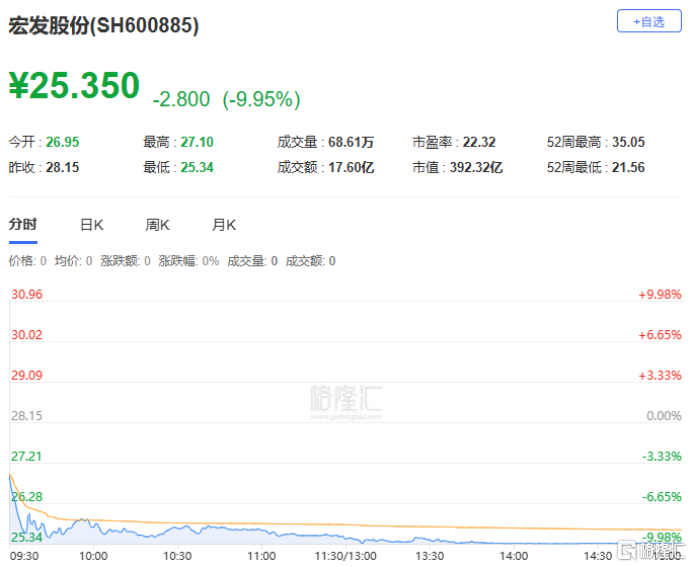
Task: Click the 0.00% axis label
Action: (x=664, y=416)
